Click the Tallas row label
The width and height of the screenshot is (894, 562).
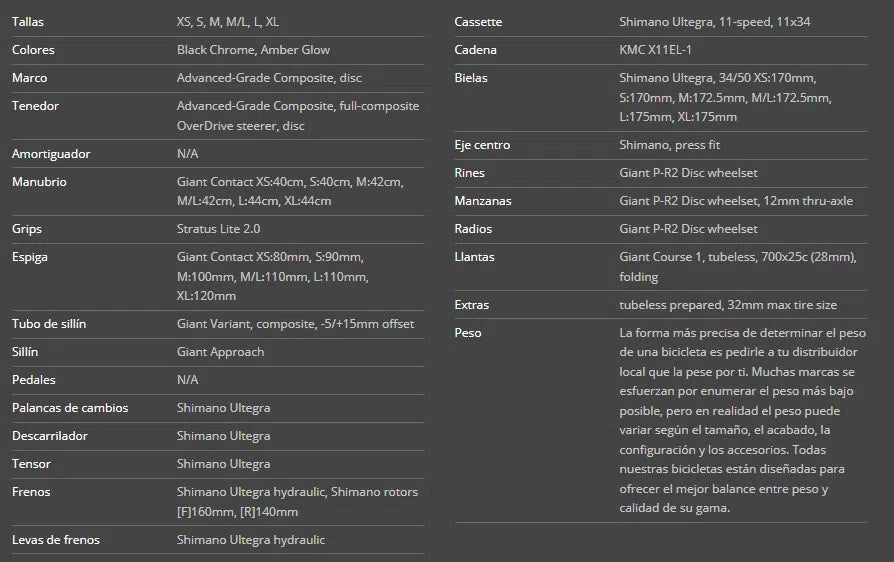[x=28, y=22]
